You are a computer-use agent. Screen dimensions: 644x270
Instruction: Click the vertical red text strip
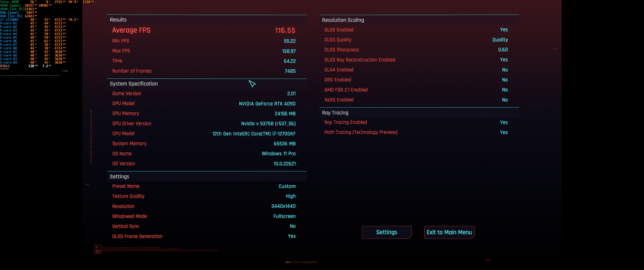click(x=91, y=136)
